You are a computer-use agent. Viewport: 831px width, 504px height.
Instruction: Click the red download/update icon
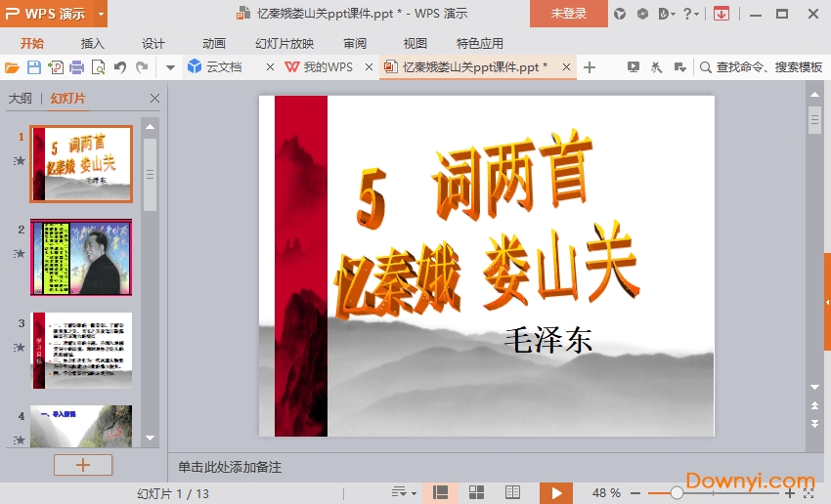tap(721, 14)
